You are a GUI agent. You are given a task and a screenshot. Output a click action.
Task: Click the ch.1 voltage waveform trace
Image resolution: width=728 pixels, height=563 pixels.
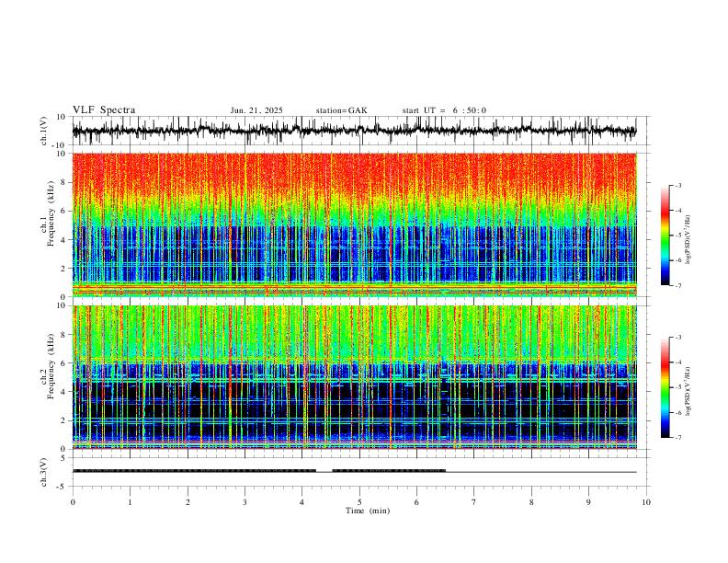(354, 131)
